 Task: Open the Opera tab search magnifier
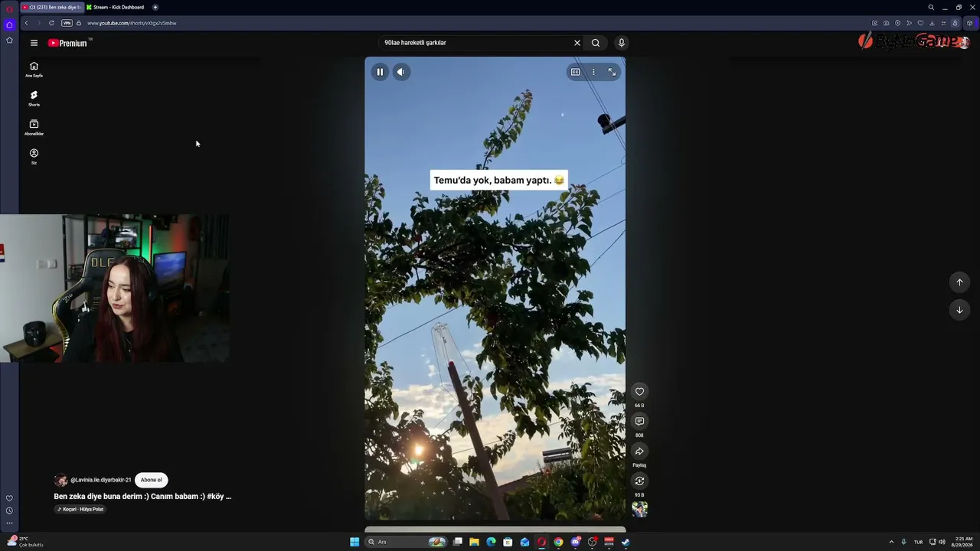931,8
